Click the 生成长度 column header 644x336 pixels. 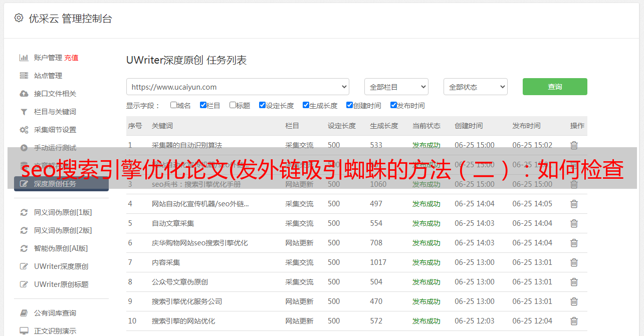(384, 126)
